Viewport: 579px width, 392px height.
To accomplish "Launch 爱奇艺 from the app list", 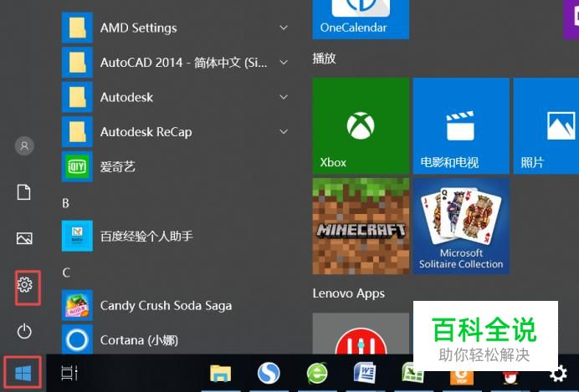I will tap(176, 166).
